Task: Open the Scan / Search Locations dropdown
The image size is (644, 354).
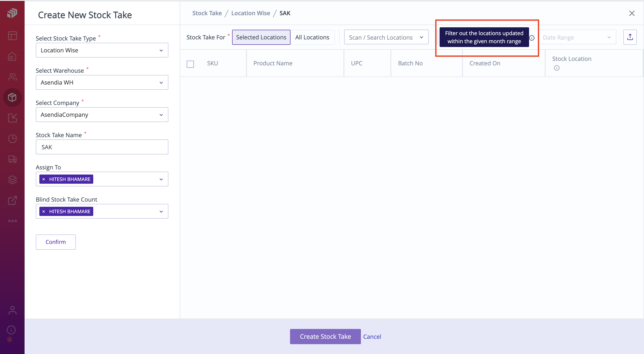Action: tap(386, 37)
